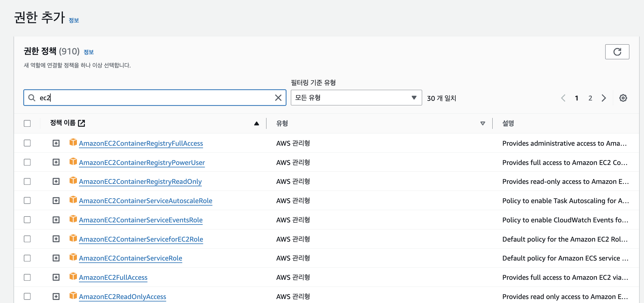
Task: Open AmazonEC2ContainerRegistryFullAccess policy link
Action: [141, 143]
